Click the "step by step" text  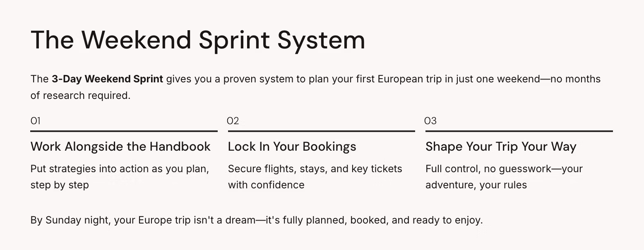point(60,185)
